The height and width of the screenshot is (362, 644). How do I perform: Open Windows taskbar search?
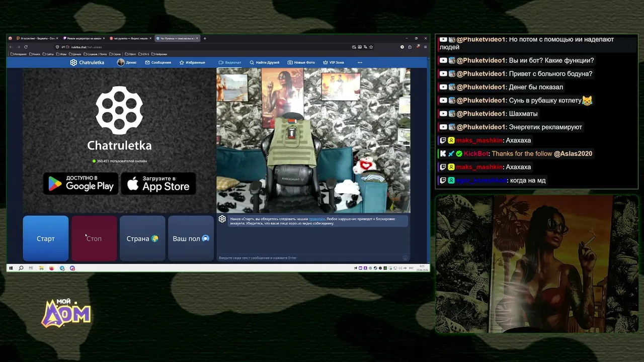pos(21,268)
